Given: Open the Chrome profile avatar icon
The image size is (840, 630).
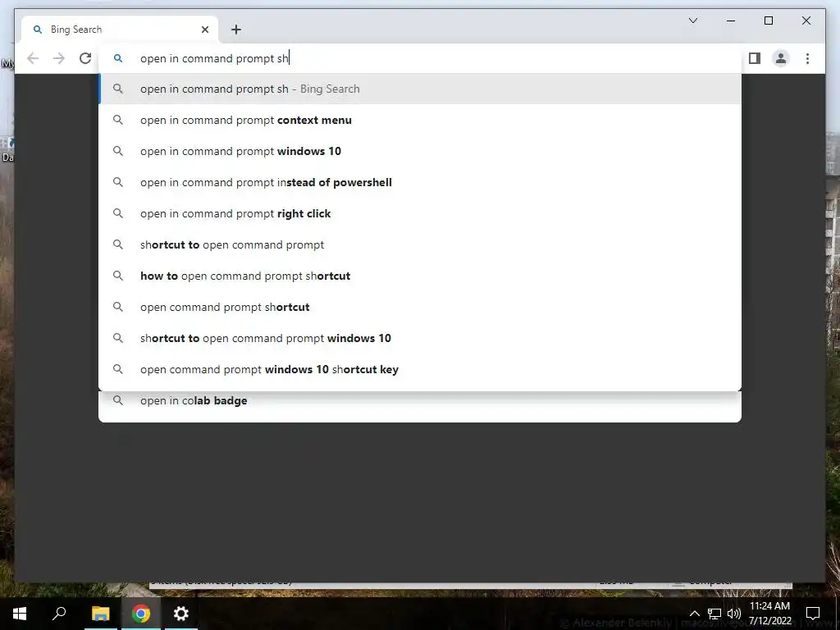Looking at the screenshot, I should 781,58.
